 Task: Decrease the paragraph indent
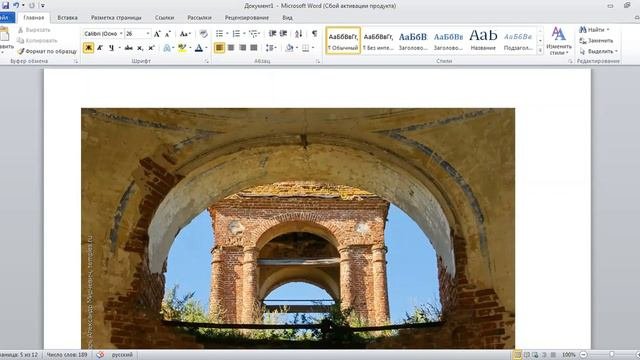pyautogui.click(x=272, y=33)
